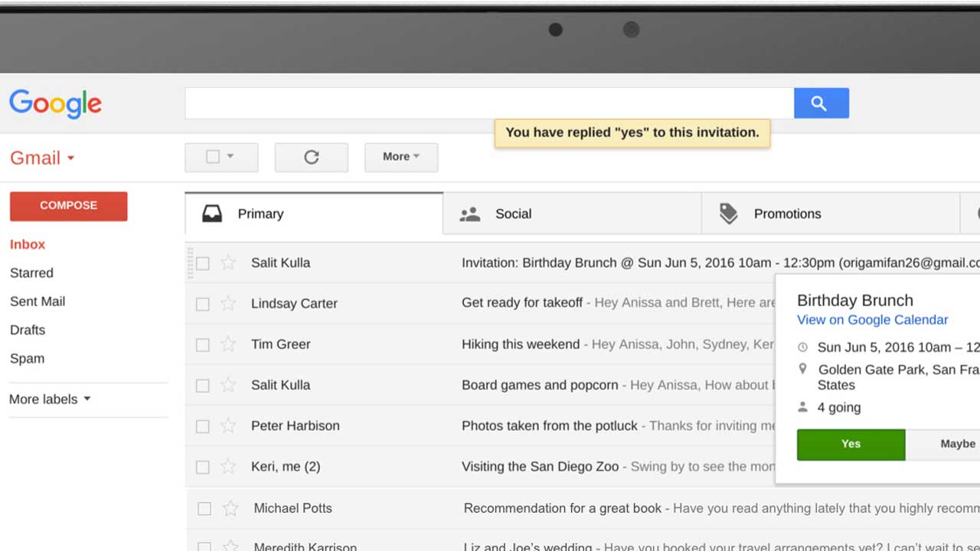Click the Google logo
The height and width of the screenshot is (551, 980).
[x=55, y=103]
